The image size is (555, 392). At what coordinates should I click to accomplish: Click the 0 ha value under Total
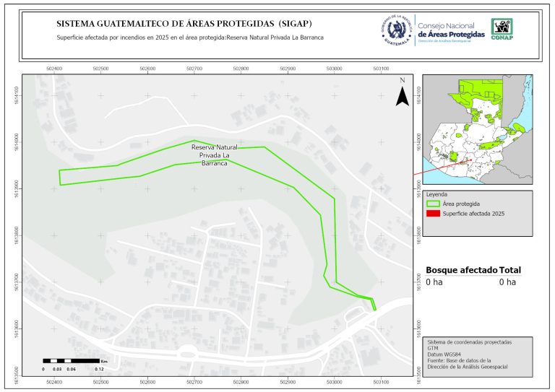pyautogui.click(x=507, y=282)
